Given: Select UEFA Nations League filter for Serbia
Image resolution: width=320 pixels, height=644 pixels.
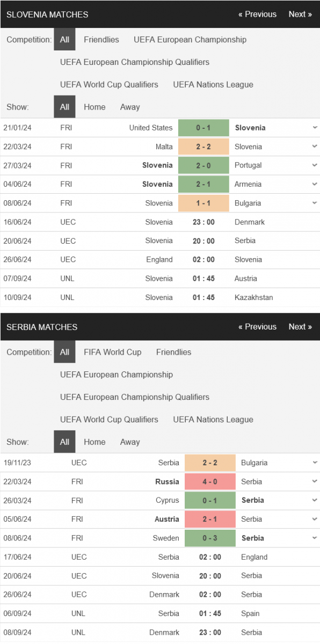Looking at the screenshot, I should (x=213, y=420).
